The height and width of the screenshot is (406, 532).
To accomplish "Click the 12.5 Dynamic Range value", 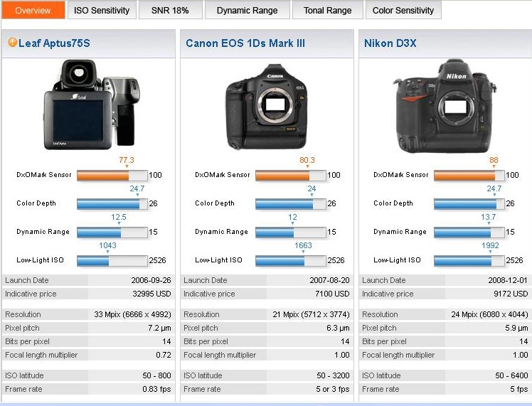I will point(118,217).
